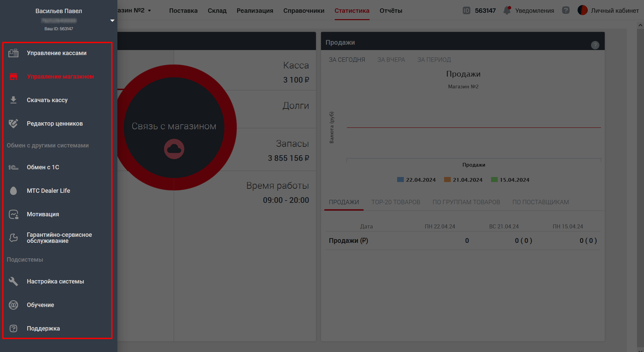
Task: Expand the user account dropdown arrow
Action: point(112,20)
